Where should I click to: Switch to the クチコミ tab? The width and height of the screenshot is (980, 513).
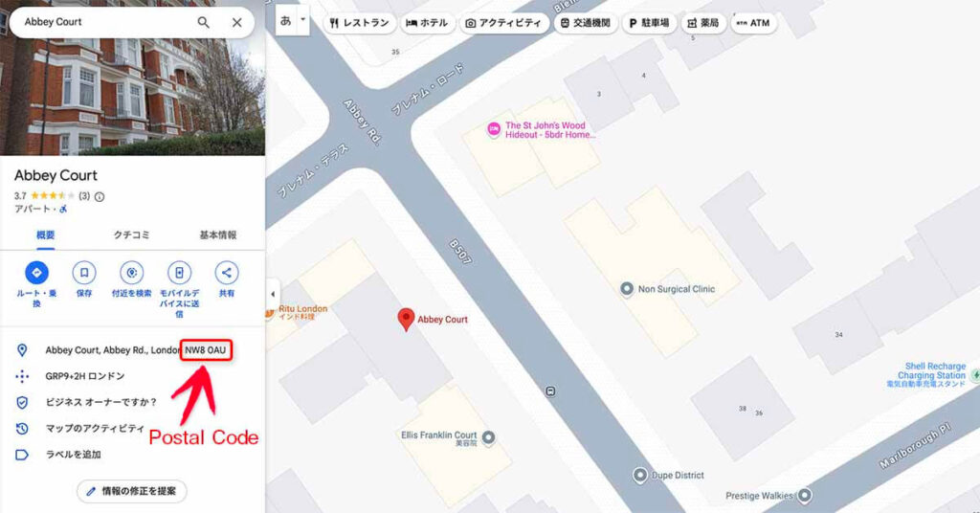coord(131,234)
